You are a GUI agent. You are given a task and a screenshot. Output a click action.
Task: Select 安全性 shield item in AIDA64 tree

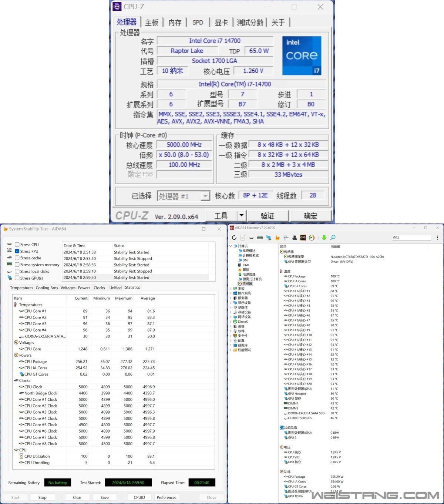(x=240, y=336)
